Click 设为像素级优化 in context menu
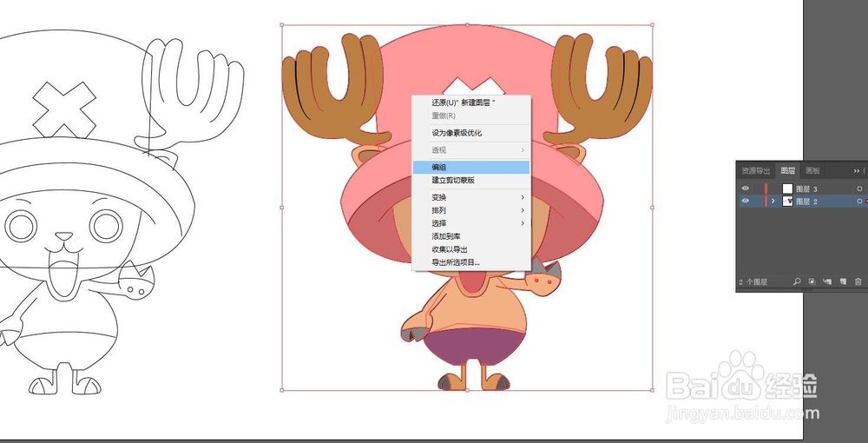 (471, 133)
